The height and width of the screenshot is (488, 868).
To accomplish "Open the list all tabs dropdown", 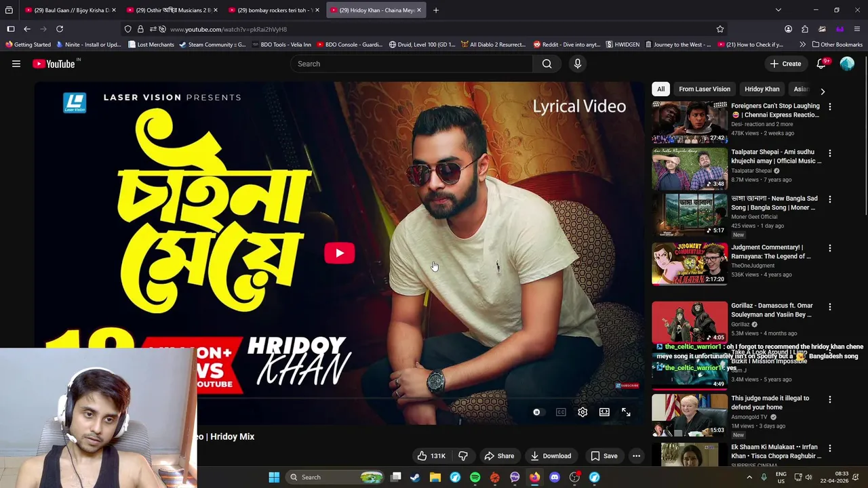I will point(778,10).
